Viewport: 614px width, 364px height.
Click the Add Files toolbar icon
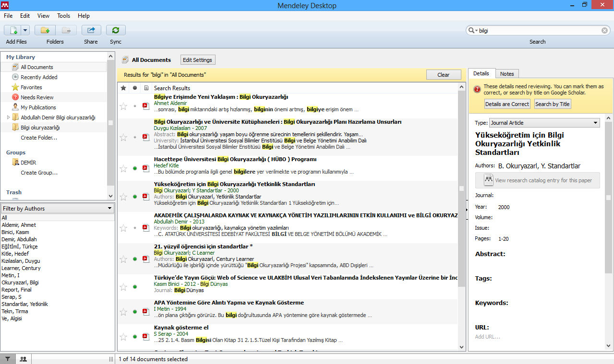(x=12, y=30)
